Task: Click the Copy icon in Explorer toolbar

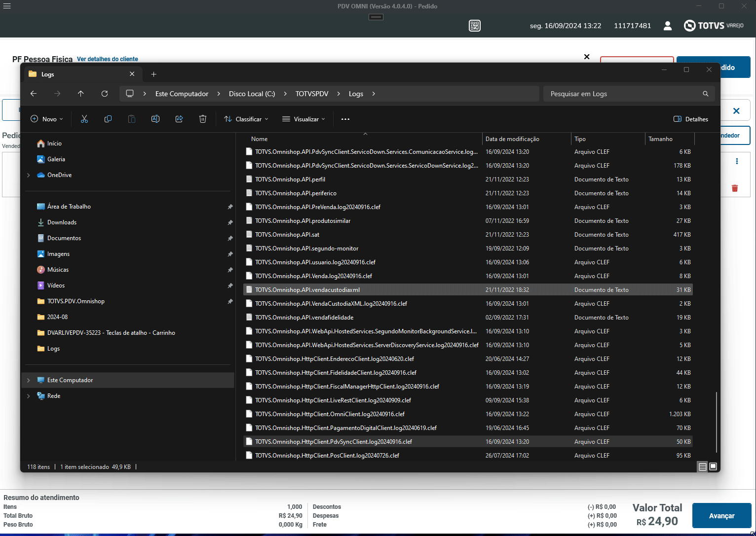Action: pos(108,119)
